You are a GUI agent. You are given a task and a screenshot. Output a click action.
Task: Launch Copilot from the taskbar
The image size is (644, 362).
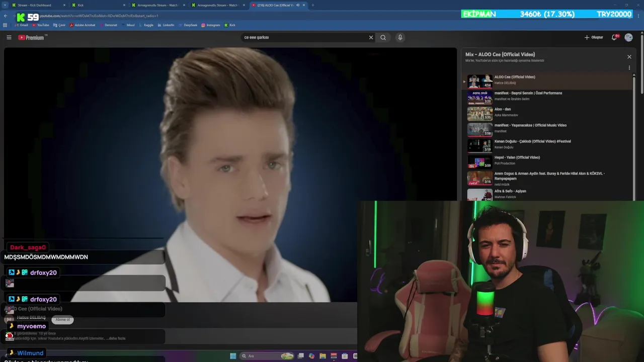(x=312, y=356)
